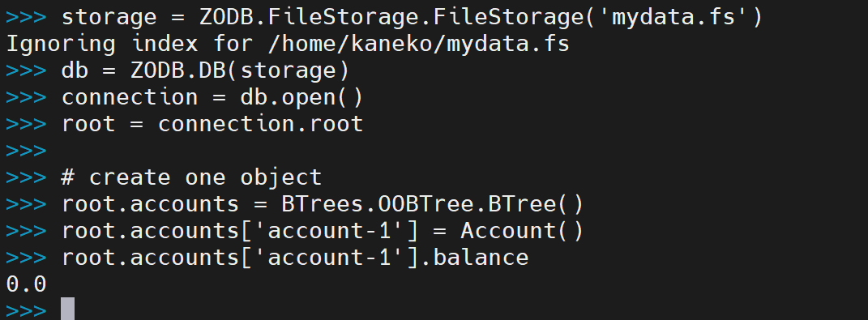
Task: Click 'db.open()' call text
Action: tap(301, 97)
